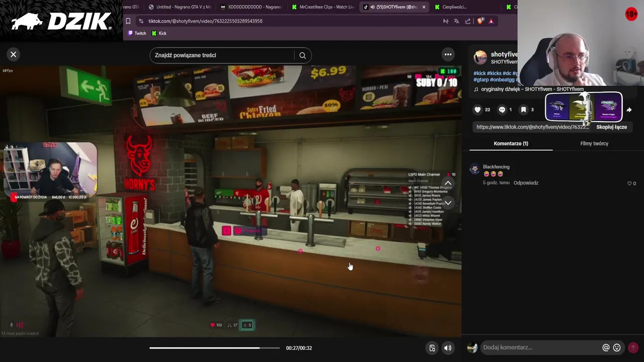Like the video with the heart icon
The height and width of the screenshot is (362, 644).
click(x=477, y=110)
